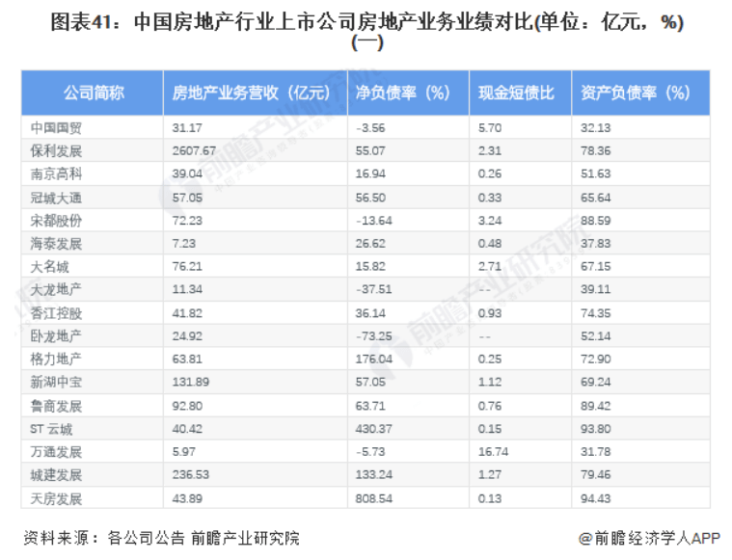
Task: Click revenue value 72.23 for 宋都股份
Action: coord(187,221)
